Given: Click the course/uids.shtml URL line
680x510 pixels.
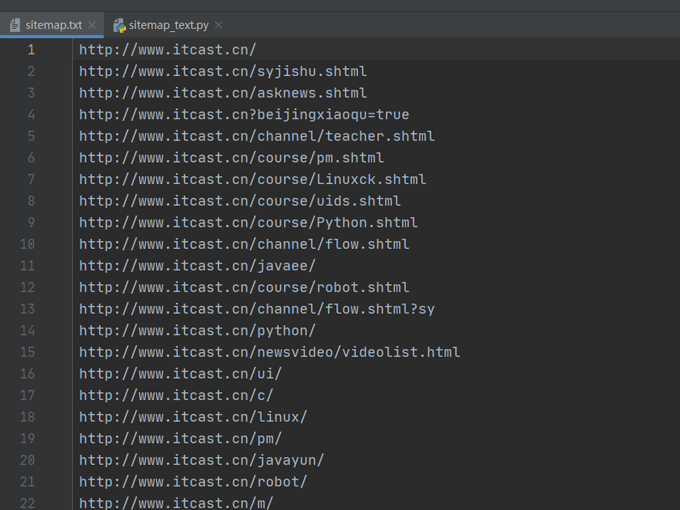Looking at the screenshot, I should (x=240, y=201).
